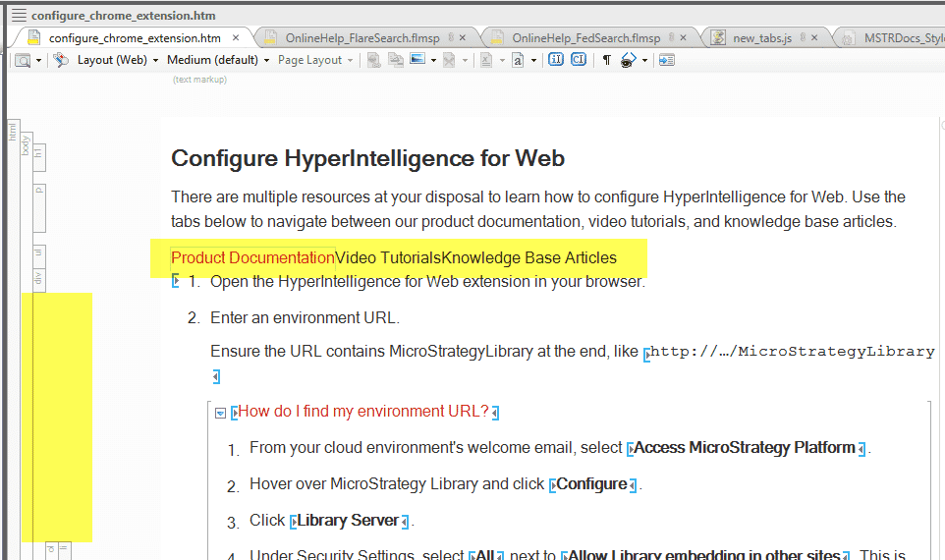Image resolution: width=945 pixels, height=560 pixels.
Task: Open the dropdown next to the variable icon
Action: [x=502, y=60]
